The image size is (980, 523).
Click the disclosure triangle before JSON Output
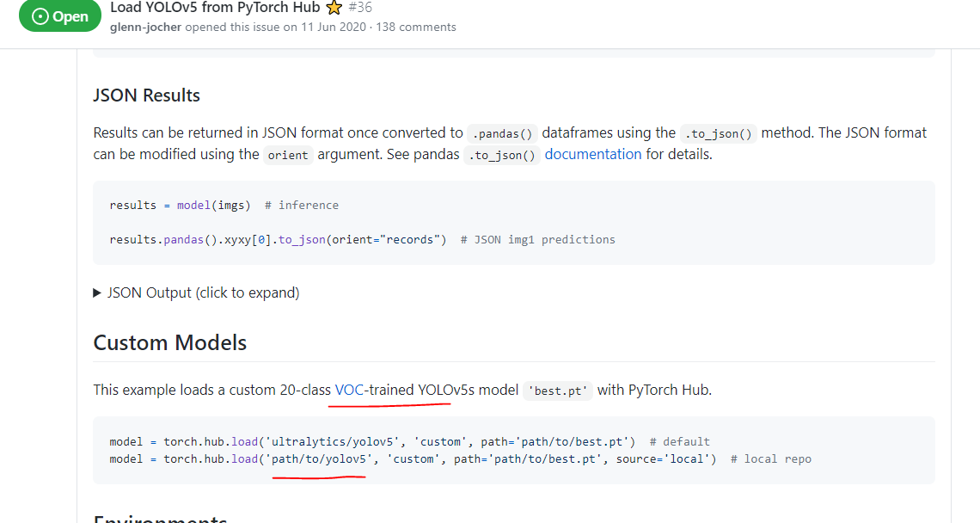coord(97,292)
